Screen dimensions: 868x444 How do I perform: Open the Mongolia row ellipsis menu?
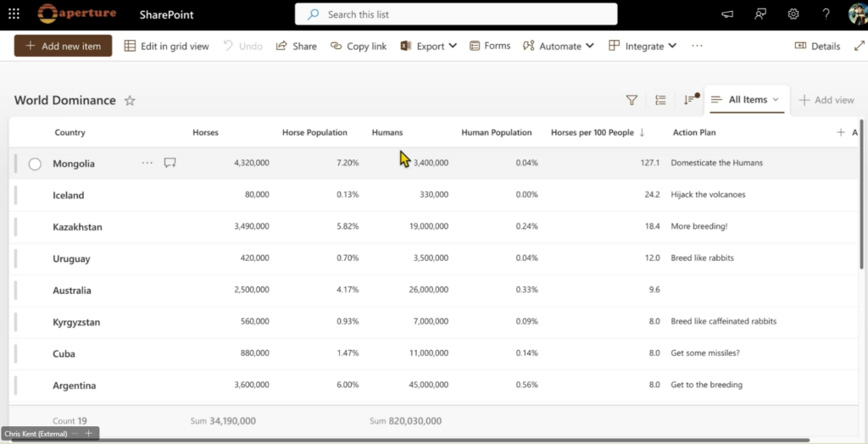coord(147,163)
